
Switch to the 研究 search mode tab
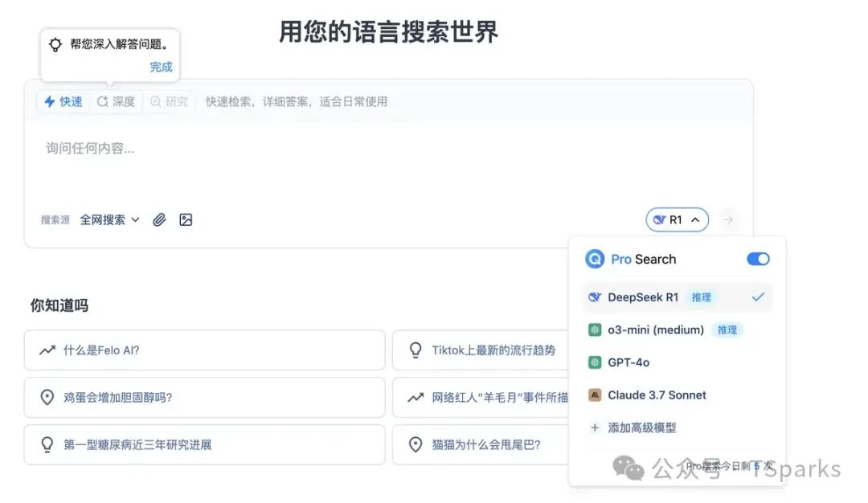pyautogui.click(x=169, y=102)
